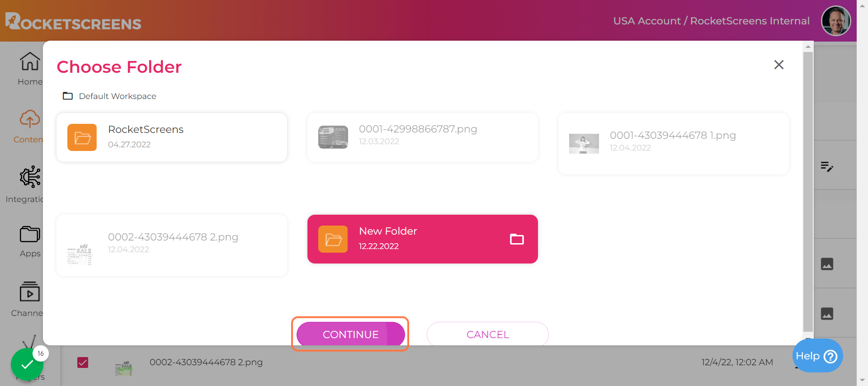Screen dimensions: 868x386
Task: Click the green checkmark tasks badge
Action: (27, 364)
